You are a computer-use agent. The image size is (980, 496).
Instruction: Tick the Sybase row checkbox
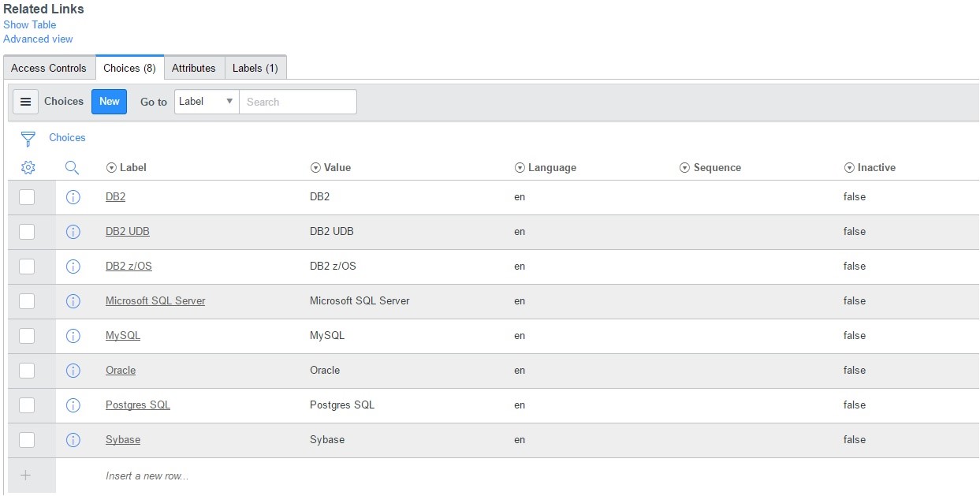(x=27, y=440)
